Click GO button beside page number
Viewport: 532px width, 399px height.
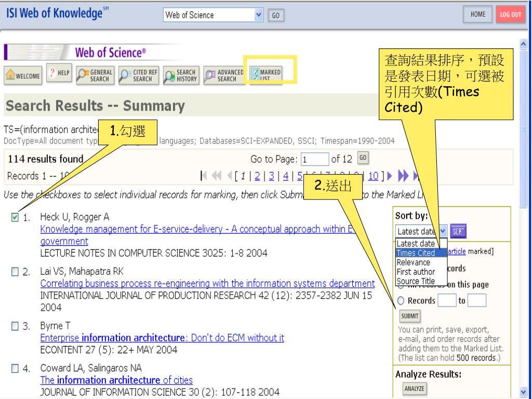tap(363, 158)
